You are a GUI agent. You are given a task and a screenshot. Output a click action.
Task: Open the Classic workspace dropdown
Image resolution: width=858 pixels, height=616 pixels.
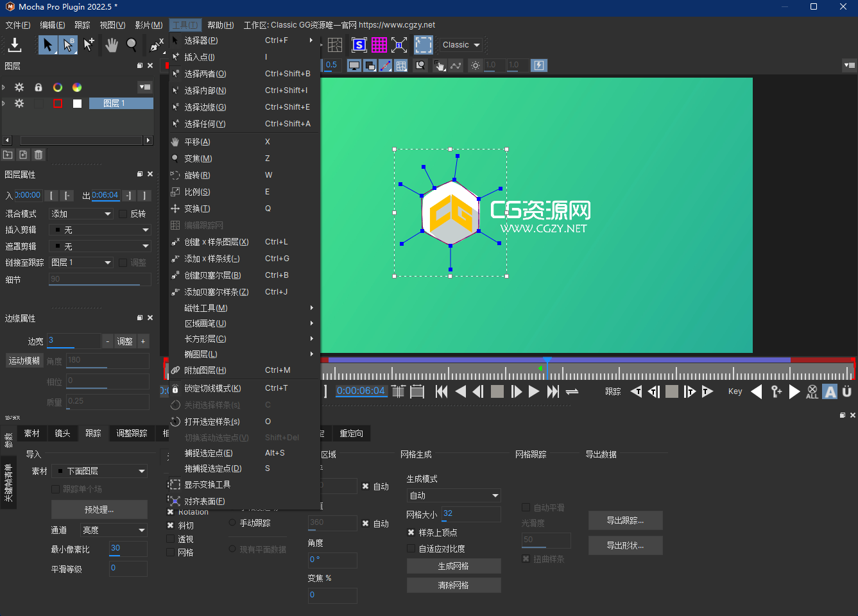pos(461,45)
